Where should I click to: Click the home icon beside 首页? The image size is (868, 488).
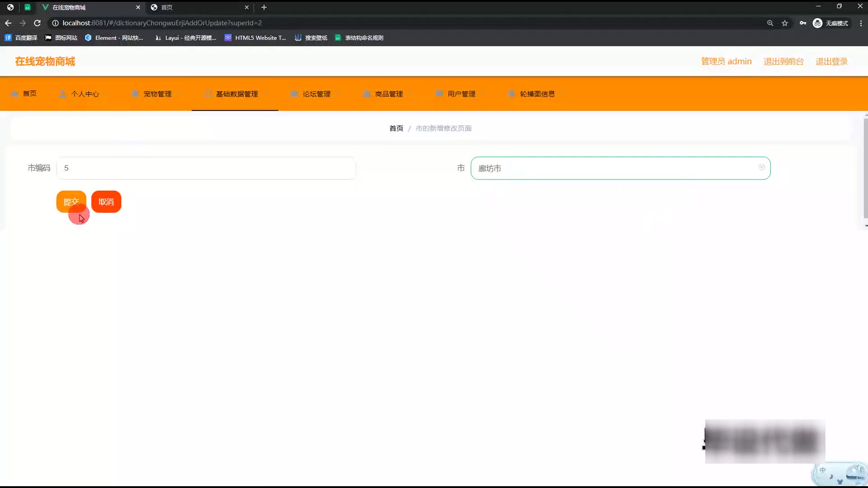click(x=14, y=94)
